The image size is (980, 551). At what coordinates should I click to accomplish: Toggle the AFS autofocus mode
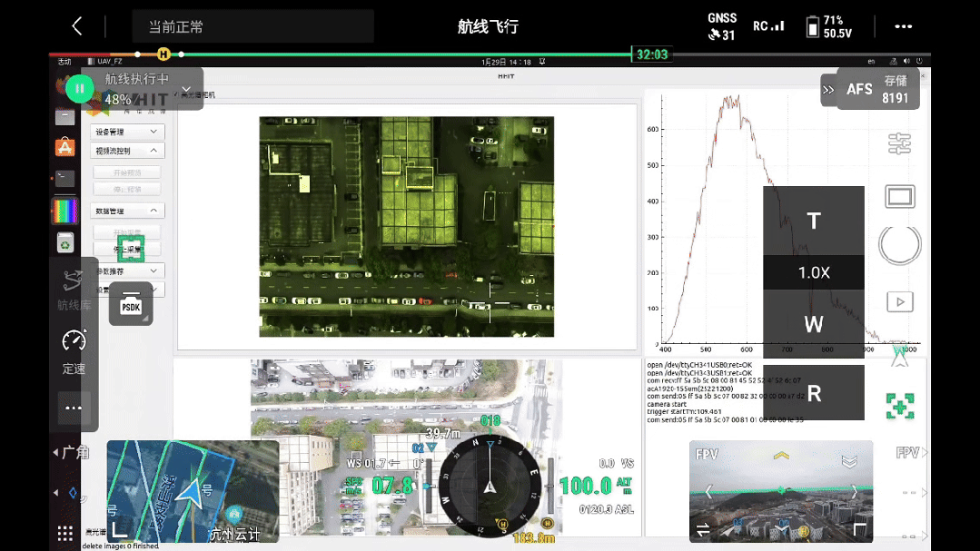point(859,88)
